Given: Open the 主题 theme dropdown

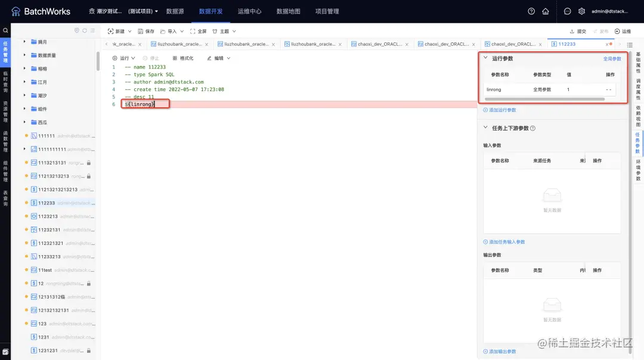Looking at the screenshot, I should point(224,31).
